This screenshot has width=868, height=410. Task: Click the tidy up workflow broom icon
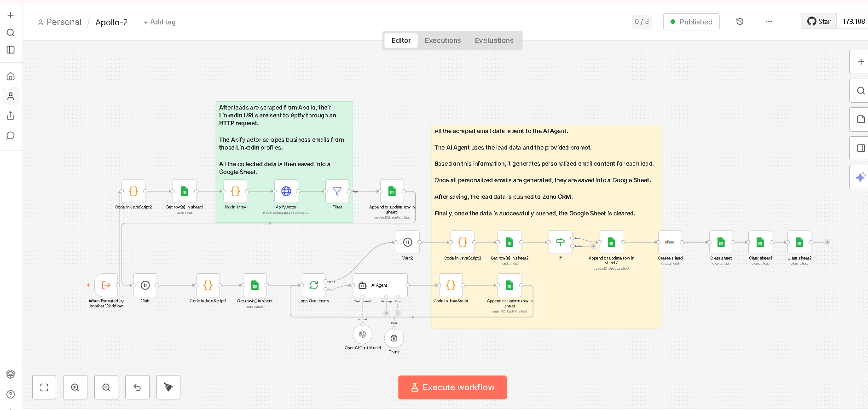coord(168,387)
